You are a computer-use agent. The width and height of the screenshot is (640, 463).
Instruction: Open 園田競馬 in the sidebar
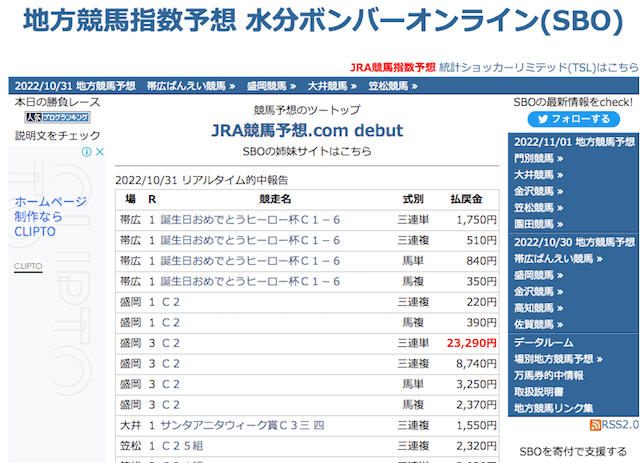pyautogui.click(x=538, y=224)
